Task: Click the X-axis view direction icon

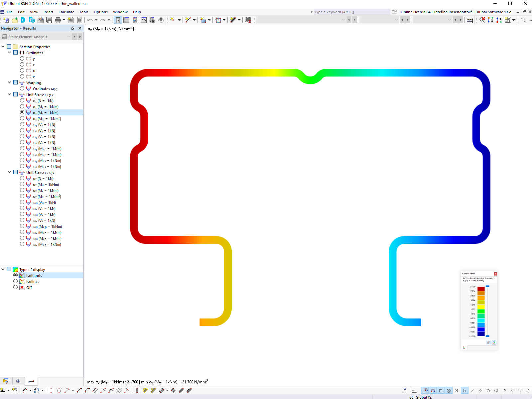Action: [491, 20]
